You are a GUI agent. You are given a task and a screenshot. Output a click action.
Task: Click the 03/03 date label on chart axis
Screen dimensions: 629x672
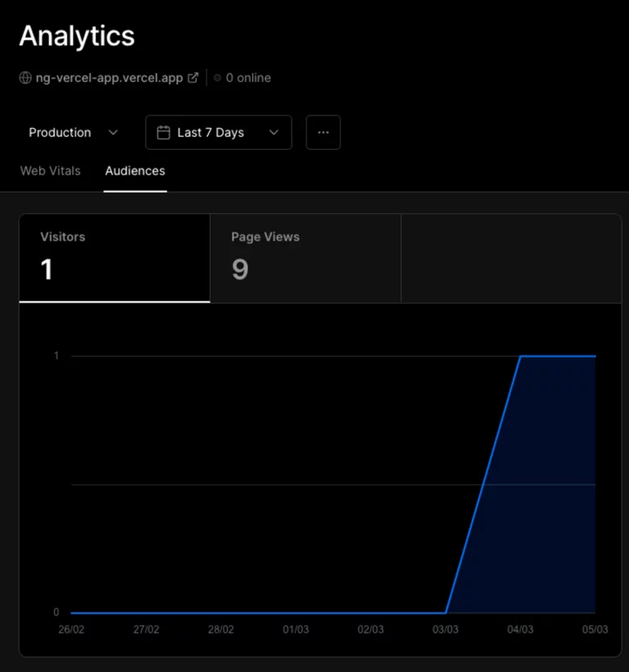446,629
